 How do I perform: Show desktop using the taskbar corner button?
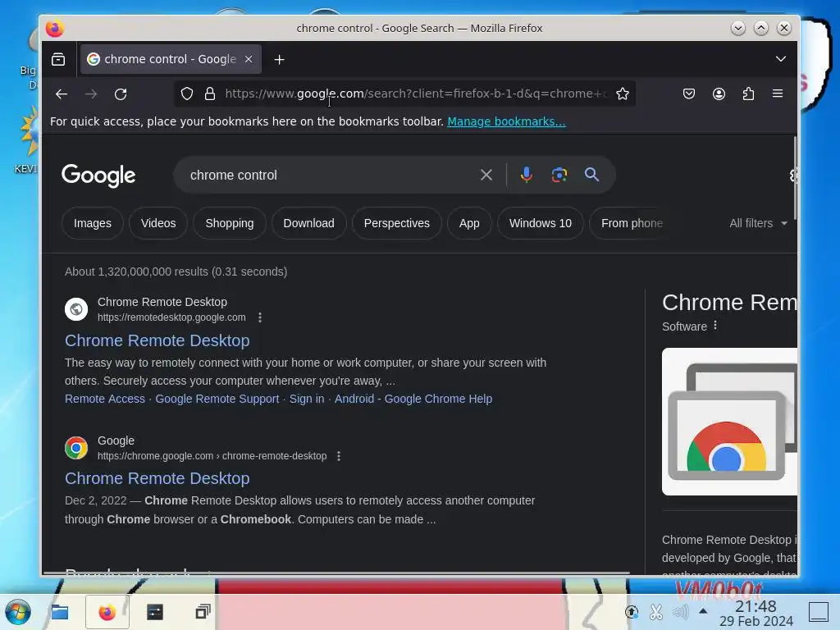click(818, 612)
